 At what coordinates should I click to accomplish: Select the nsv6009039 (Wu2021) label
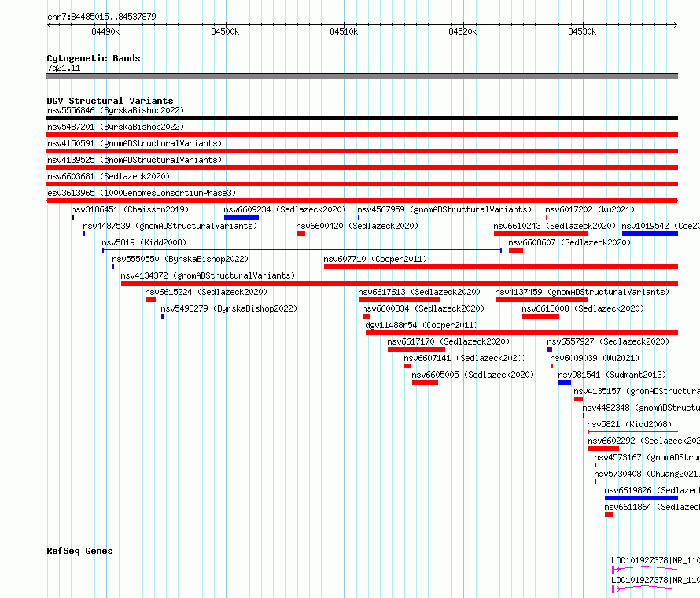[x=595, y=358]
